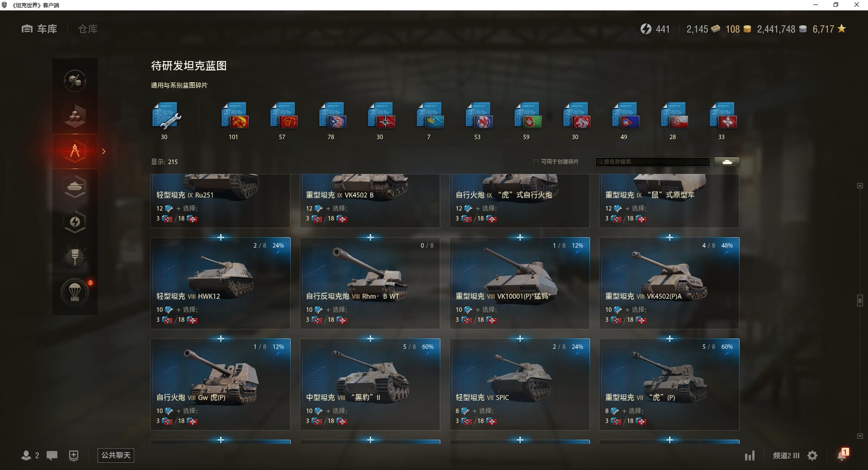Screen dimensions: 868x470
Task: Click the 频道2 channel selector
Action: click(786, 456)
